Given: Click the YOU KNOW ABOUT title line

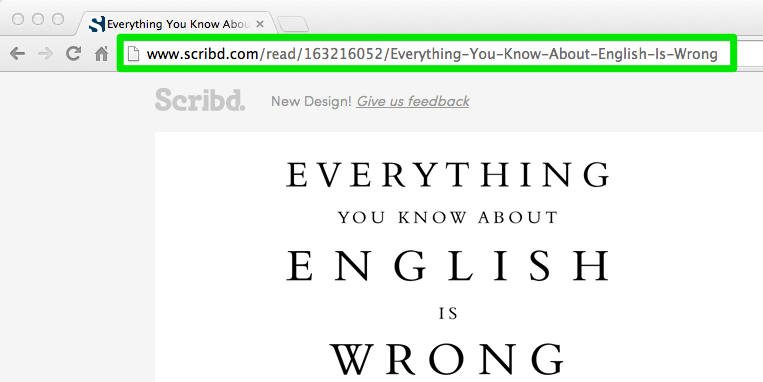Looking at the screenshot, I should (x=448, y=218).
